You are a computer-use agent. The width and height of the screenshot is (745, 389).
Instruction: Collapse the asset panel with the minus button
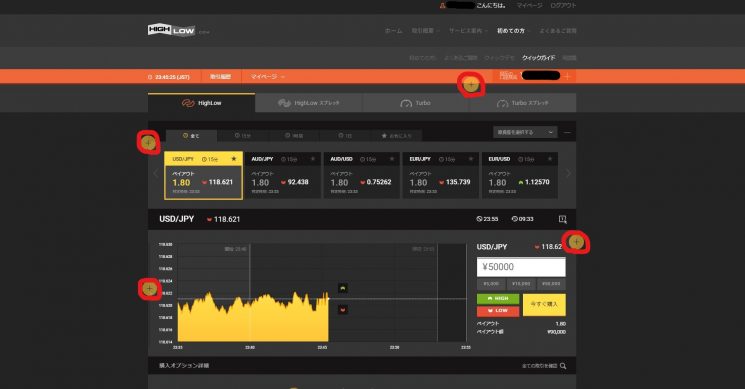click(x=567, y=133)
